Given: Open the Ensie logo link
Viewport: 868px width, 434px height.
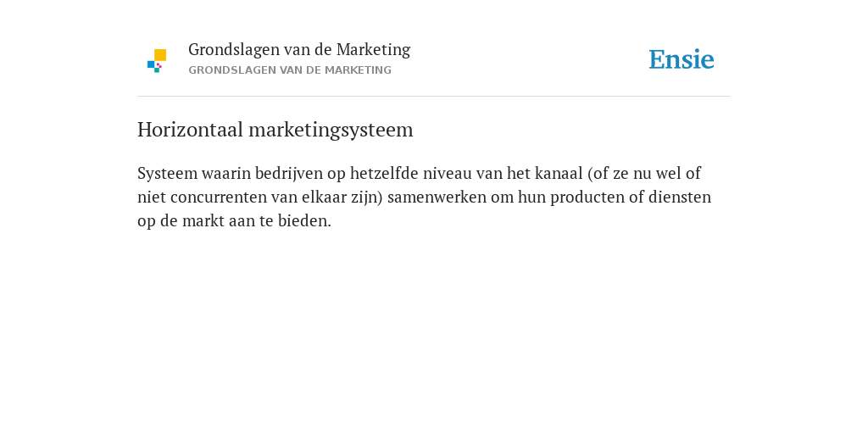Looking at the screenshot, I should (x=682, y=59).
